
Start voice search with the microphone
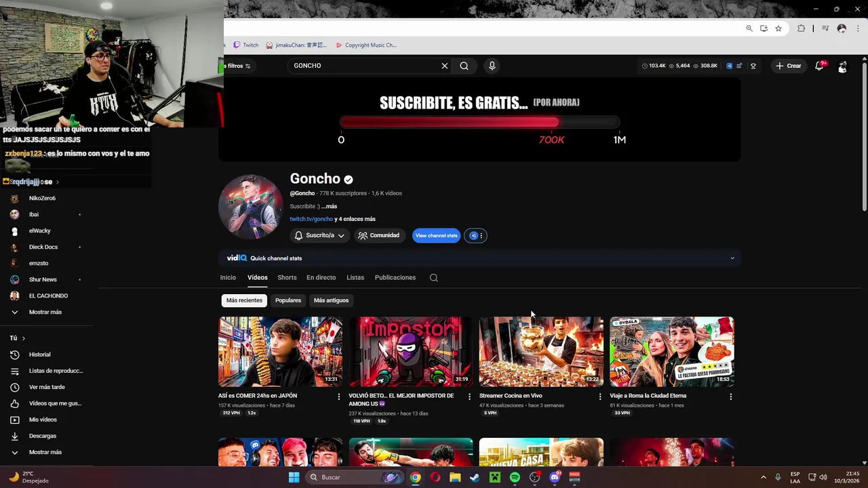492,66
